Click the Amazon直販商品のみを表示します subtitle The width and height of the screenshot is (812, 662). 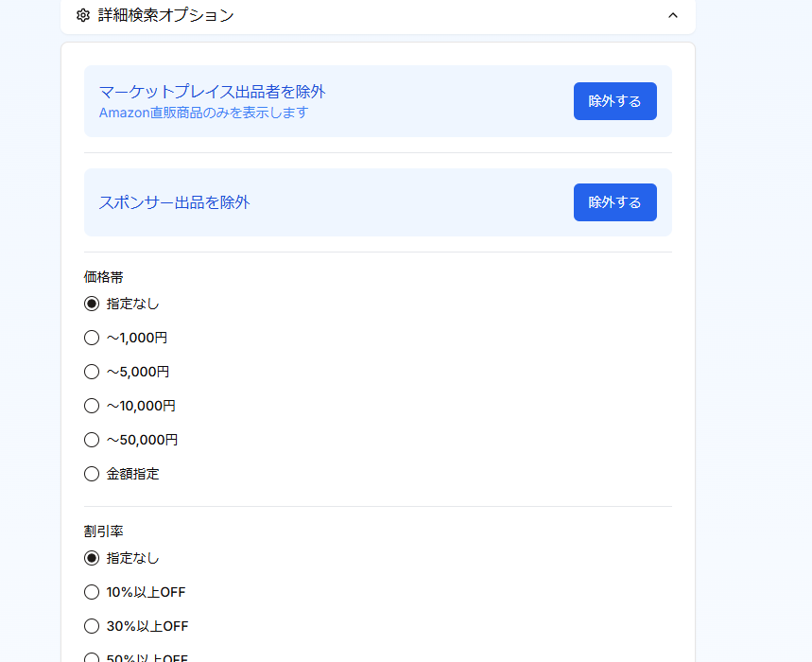coord(203,113)
